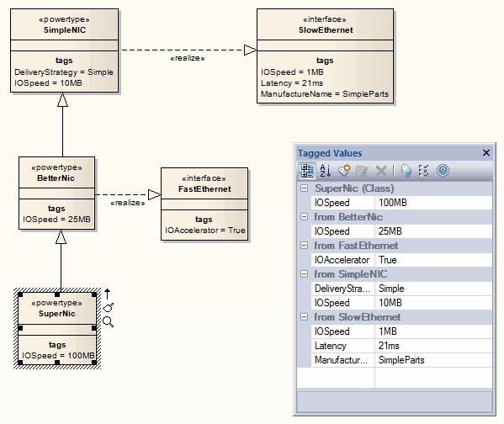This screenshot has height=424, width=504.
Task: Click the quick linker arrow beside SuperNic
Action: tap(108, 294)
